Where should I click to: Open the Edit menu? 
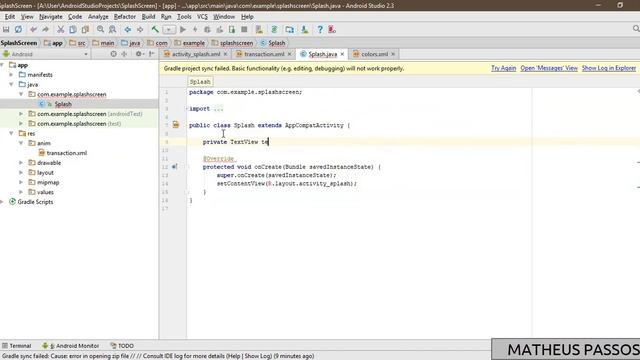10,17
